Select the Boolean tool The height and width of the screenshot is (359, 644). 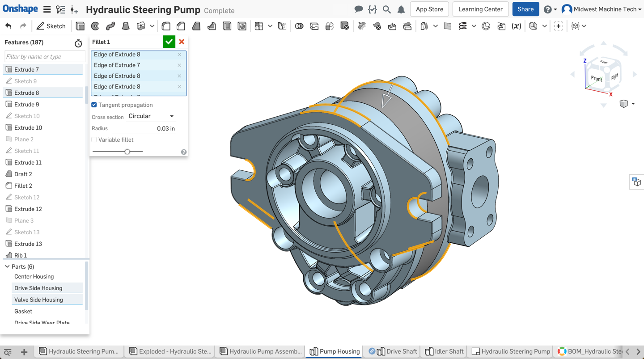299,26
